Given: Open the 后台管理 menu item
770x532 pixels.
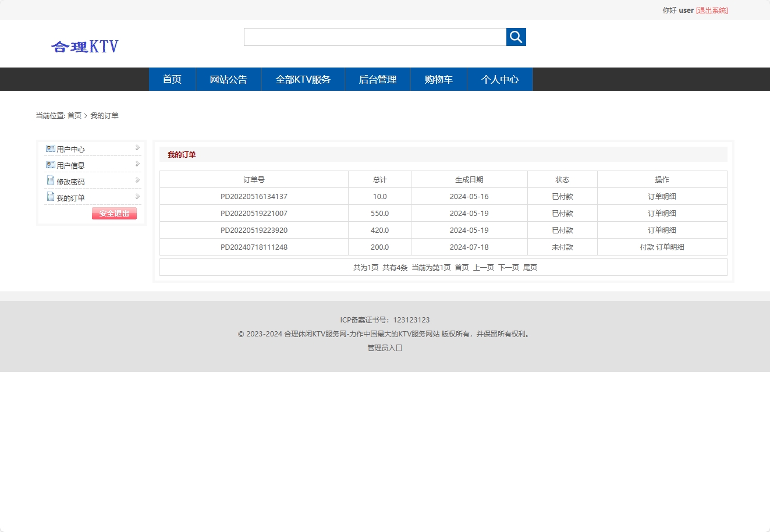Looking at the screenshot, I should pyautogui.click(x=378, y=79).
